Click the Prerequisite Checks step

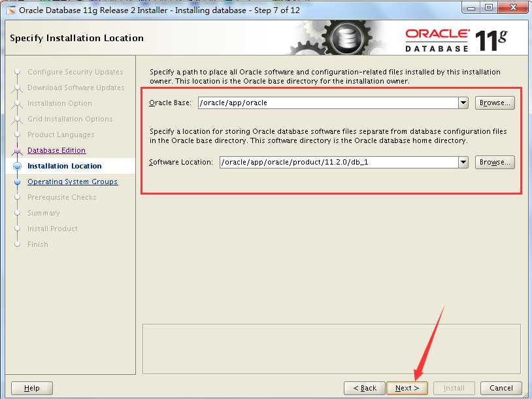[x=61, y=197]
